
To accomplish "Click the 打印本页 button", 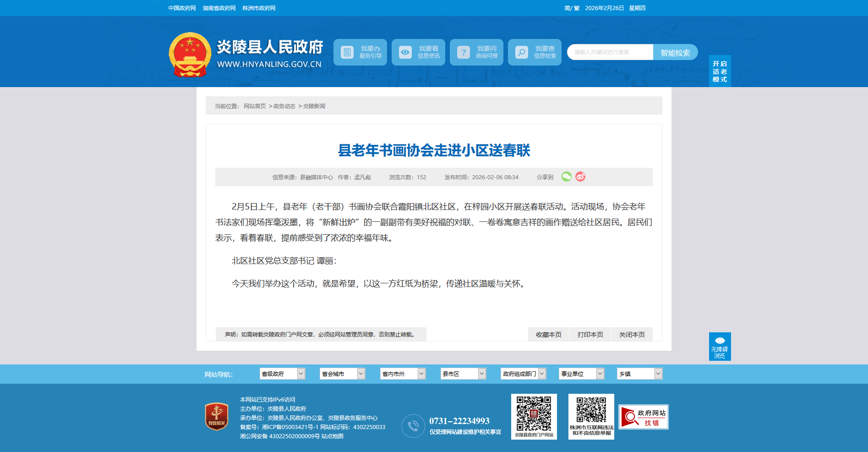I will click(x=590, y=335).
